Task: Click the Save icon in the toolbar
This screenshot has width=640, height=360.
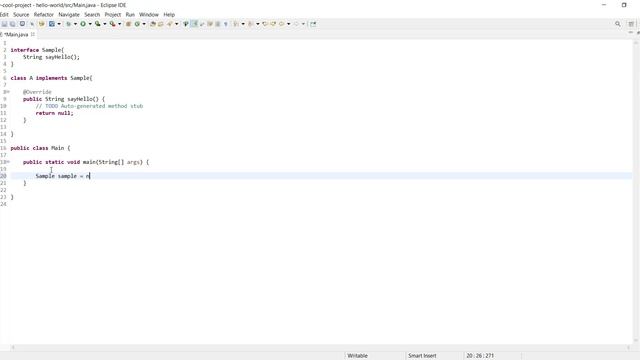Action: [x=4, y=24]
